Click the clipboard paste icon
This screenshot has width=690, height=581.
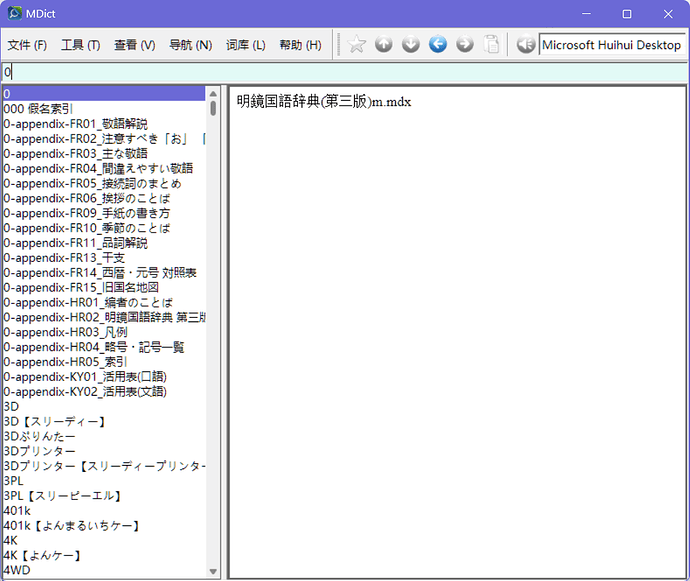pos(492,44)
